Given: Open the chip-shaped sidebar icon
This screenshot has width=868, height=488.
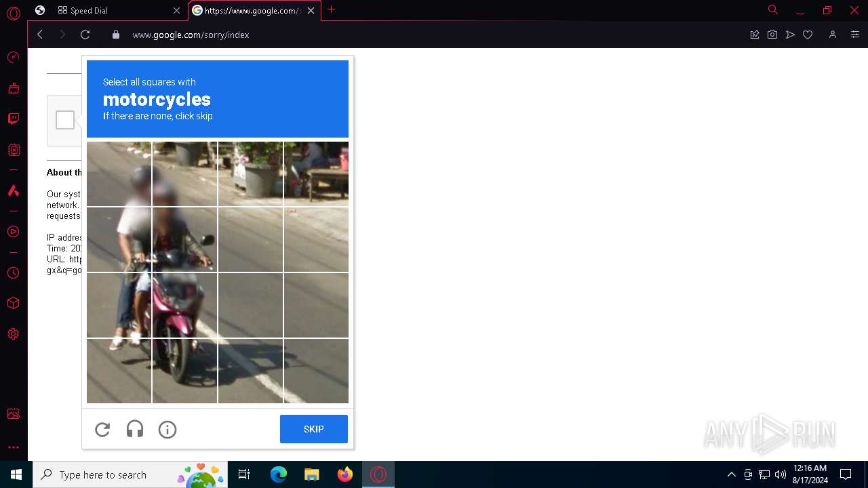Looking at the screenshot, I should click(x=13, y=150).
